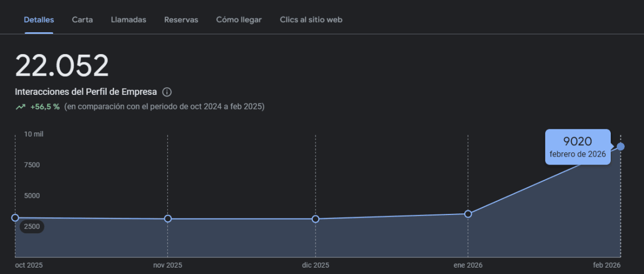Screen dimensions: 644x274
Task: Pick the ene 2026 data point circle
Action: (468, 214)
